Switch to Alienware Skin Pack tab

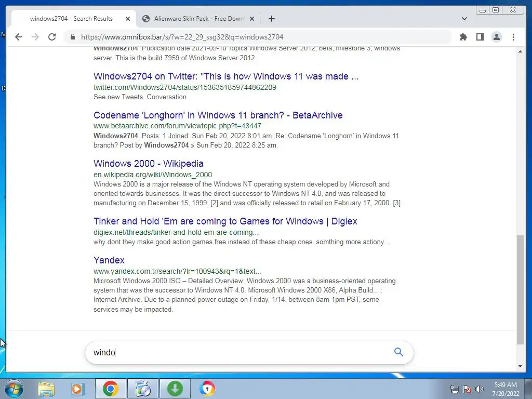click(198, 19)
